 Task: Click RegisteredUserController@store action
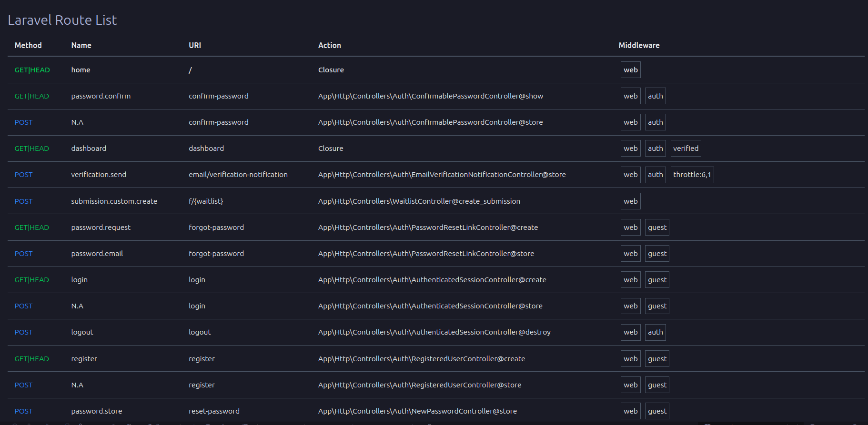(420, 385)
